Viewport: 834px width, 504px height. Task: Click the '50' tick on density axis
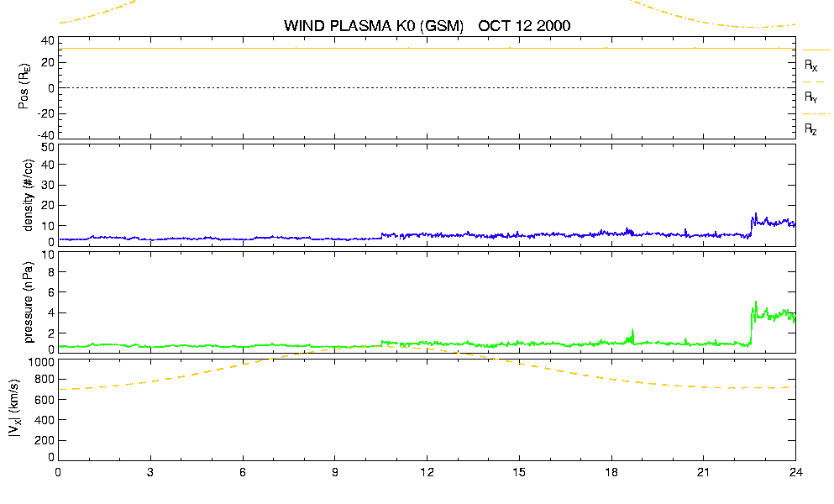coord(48,148)
